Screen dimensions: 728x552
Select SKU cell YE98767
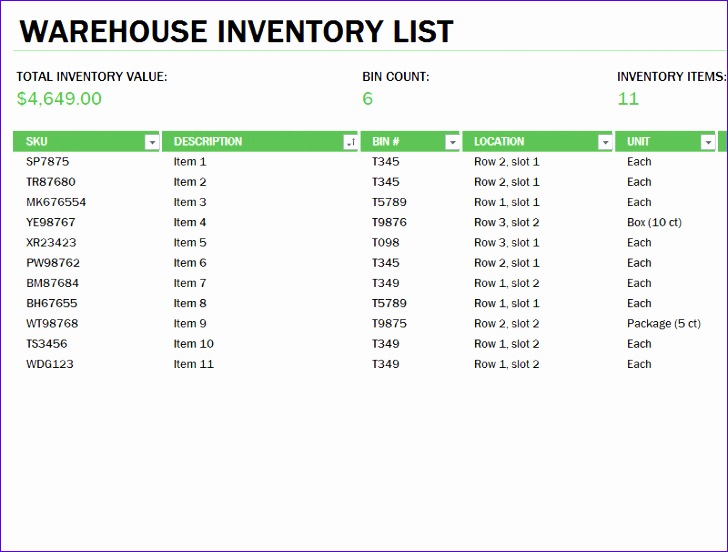[51, 222]
